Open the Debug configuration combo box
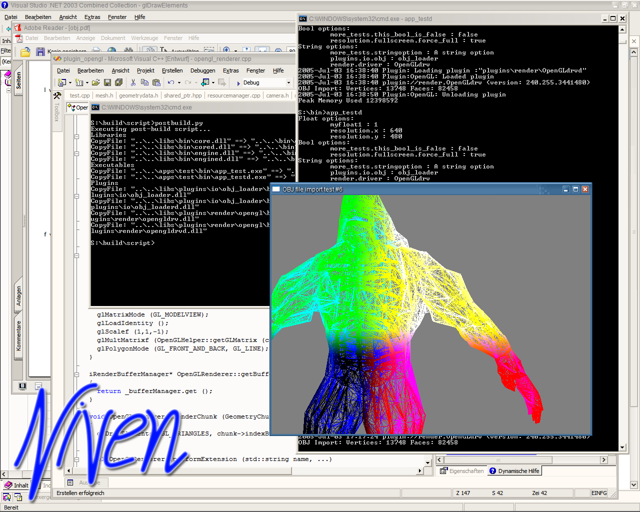Viewport: 640px width, 512px height. pos(267,83)
